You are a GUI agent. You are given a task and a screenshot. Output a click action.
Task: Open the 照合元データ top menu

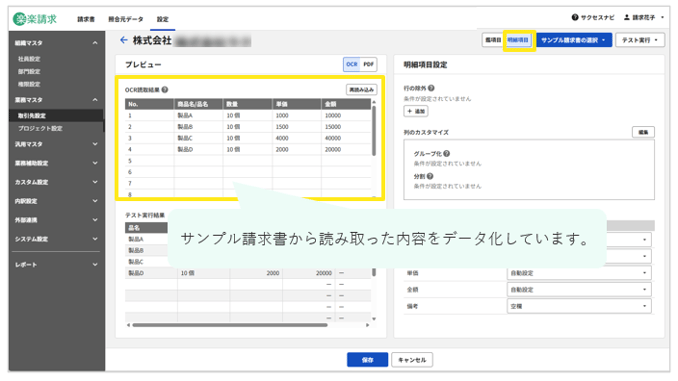[126, 19]
